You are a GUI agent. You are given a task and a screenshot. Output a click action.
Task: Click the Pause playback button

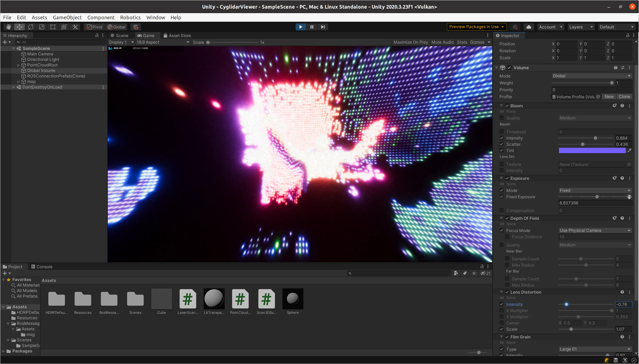click(x=312, y=27)
